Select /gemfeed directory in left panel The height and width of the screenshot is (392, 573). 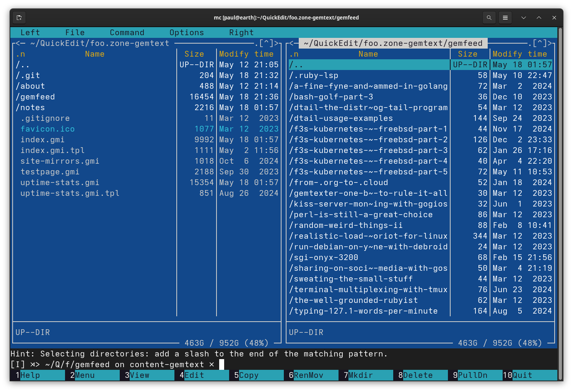click(147, 97)
